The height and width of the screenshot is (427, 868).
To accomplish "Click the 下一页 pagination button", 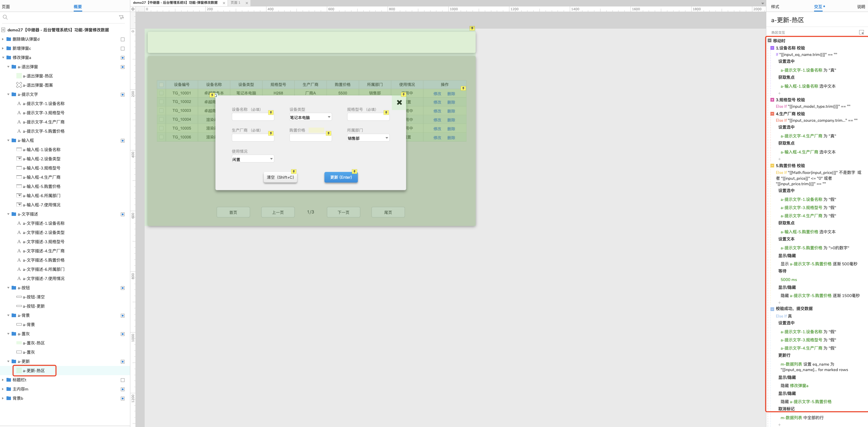I will [x=343, y=212].
